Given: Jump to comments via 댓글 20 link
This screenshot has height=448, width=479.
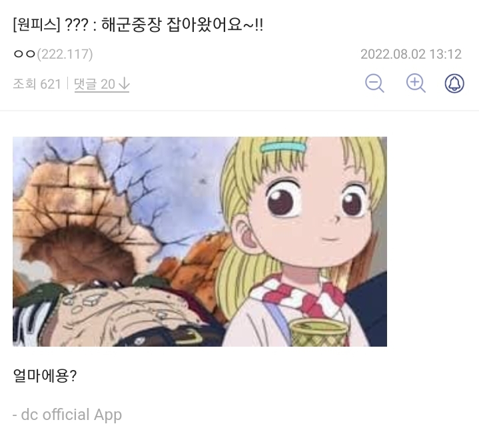Looking at the screenshot, I should [102, 85].
